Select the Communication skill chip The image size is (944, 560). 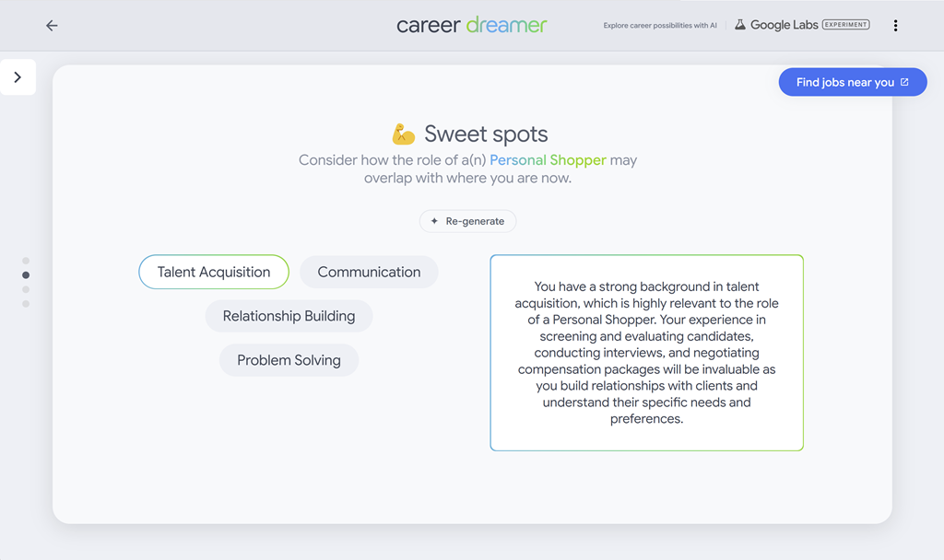[x=369, y=272]
